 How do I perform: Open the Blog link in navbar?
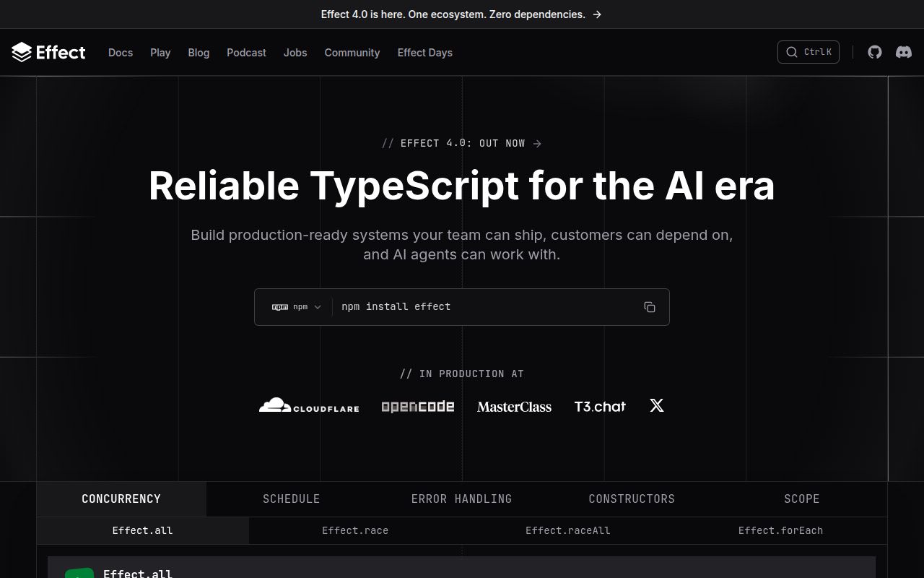click(199, 53)
